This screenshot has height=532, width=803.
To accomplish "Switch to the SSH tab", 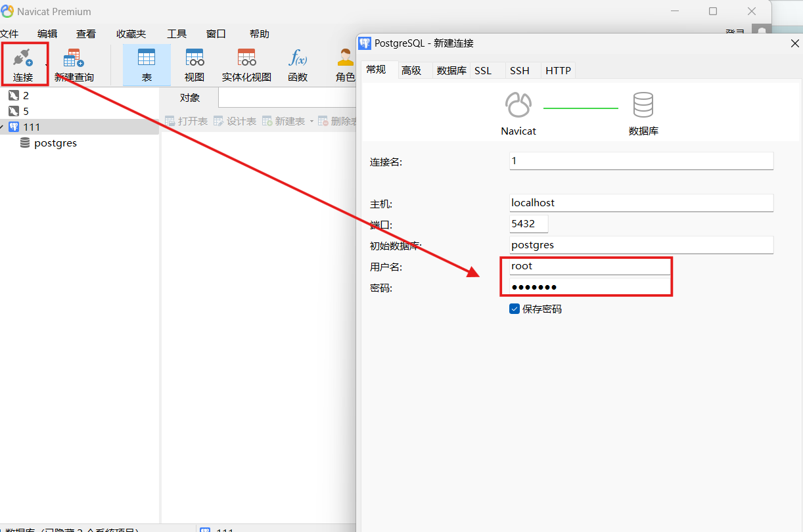I will [519, 70].
